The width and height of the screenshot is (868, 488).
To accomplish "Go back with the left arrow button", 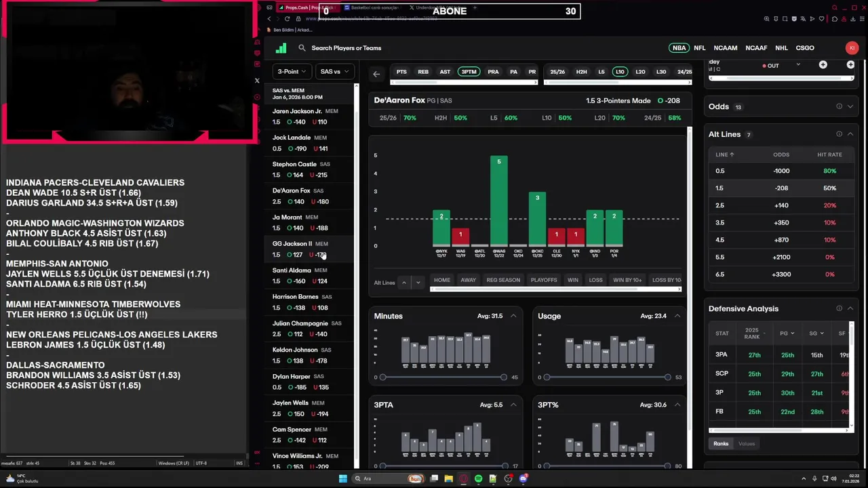I will point(376,74).
